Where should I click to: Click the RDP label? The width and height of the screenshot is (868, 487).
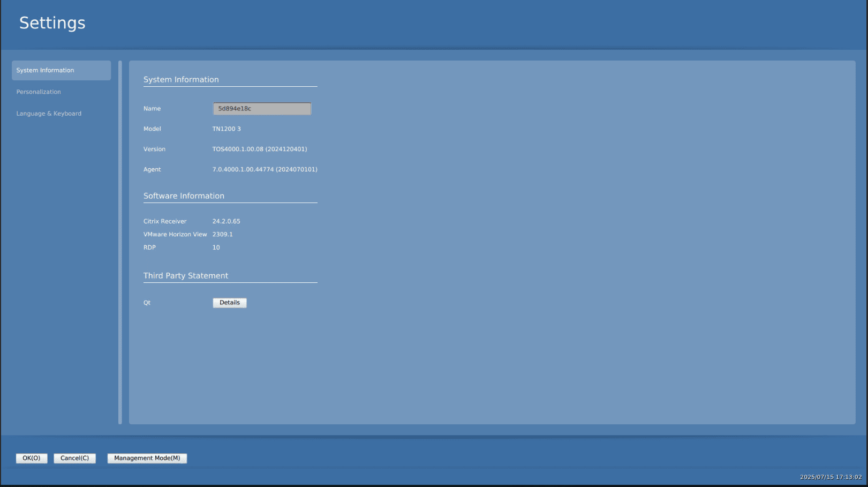[x=149, y=248]
